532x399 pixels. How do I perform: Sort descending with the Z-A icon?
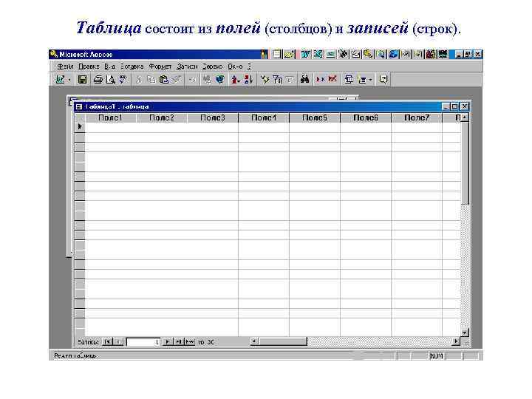coord(248,80)
